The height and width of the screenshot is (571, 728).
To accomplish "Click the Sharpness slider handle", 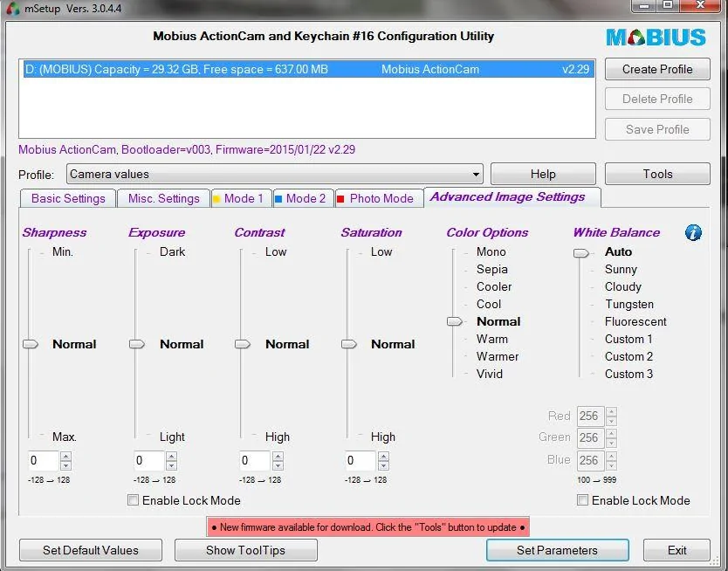I will pos(31,344).
